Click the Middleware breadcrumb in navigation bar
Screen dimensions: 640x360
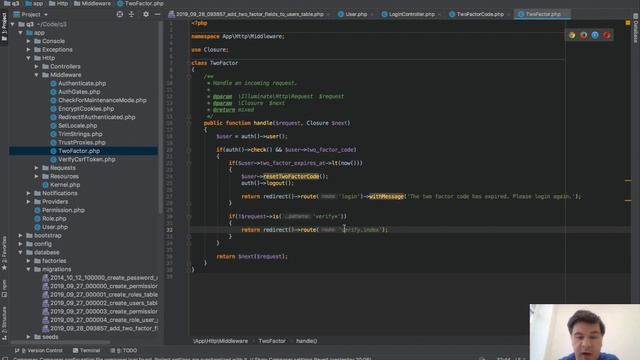(92, 3)
